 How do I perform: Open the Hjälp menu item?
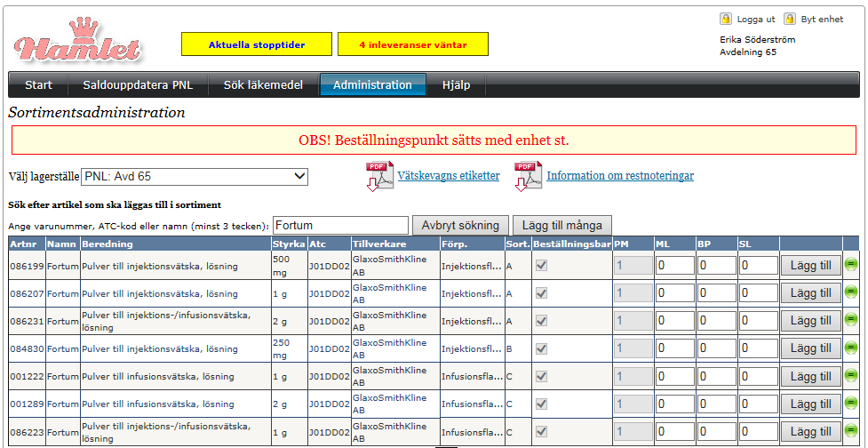point(456,85)
